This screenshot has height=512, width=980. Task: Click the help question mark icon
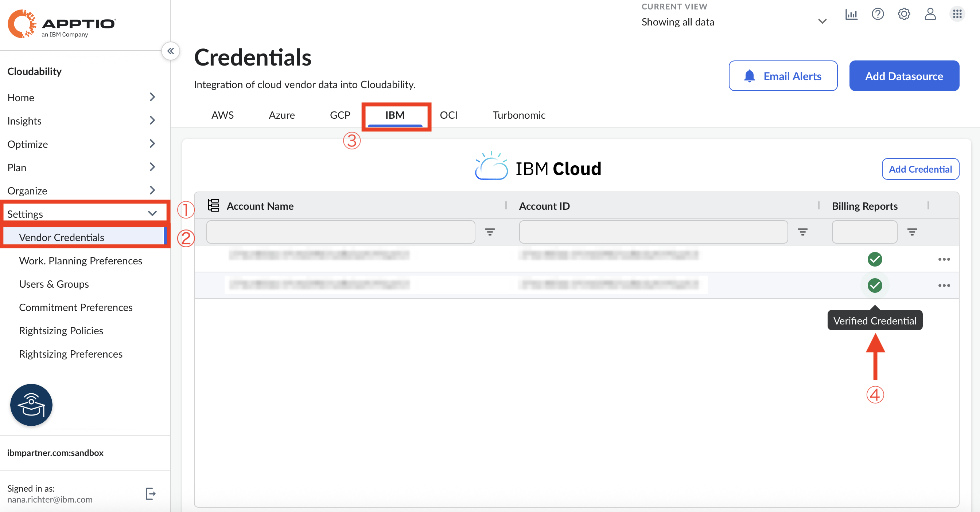[878, 14]
